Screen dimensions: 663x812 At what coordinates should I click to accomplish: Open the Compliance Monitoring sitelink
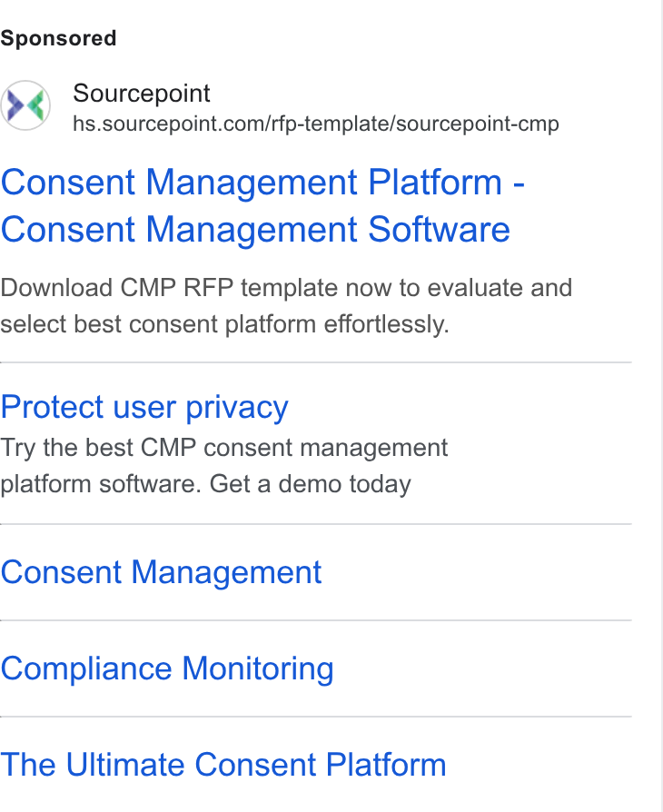tap(167, 668)
